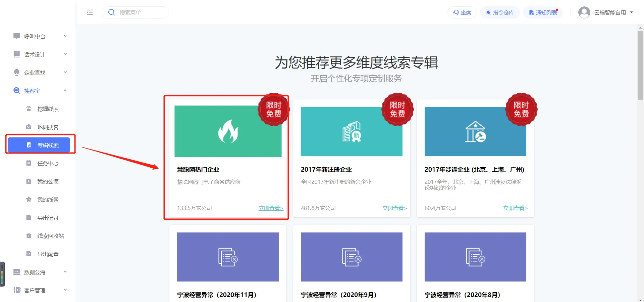Click the 慧聪网热门企业 card title
This screenshot has width=644, height=302.
[x=198, y=170]
